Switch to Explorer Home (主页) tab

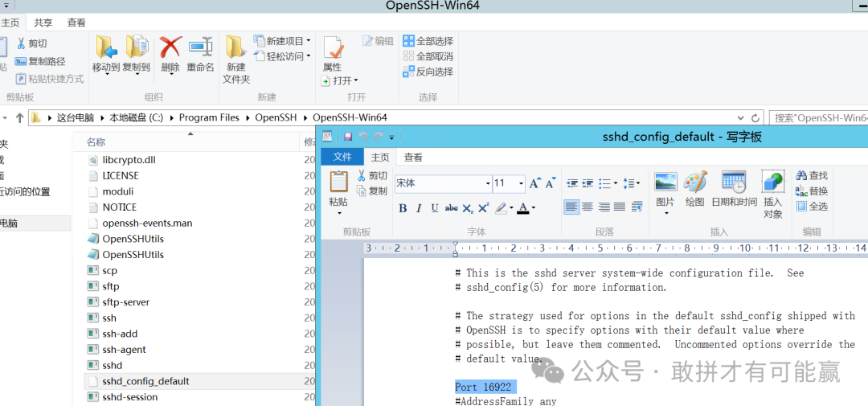(x=10, y=23)
